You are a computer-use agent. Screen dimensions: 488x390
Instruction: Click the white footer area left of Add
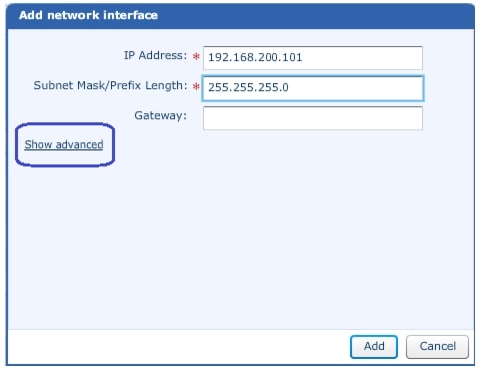point(178,347)
